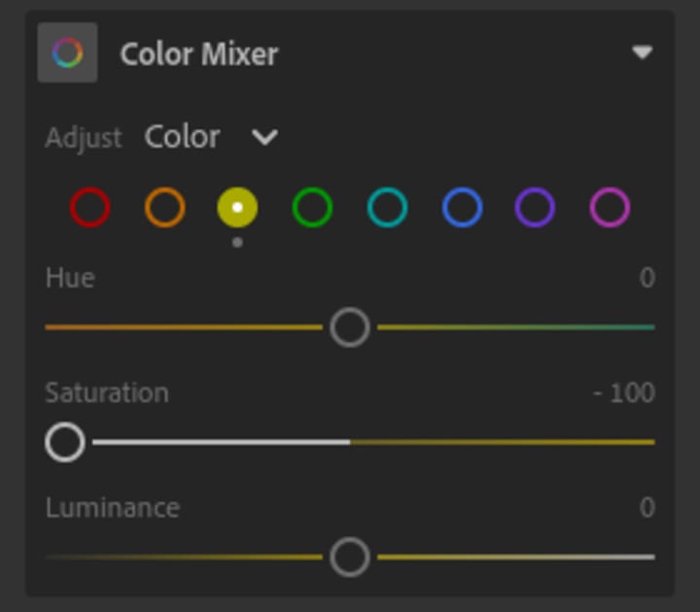Click the Saturation slider handle
700x612 pixels.
click(65, 442)
